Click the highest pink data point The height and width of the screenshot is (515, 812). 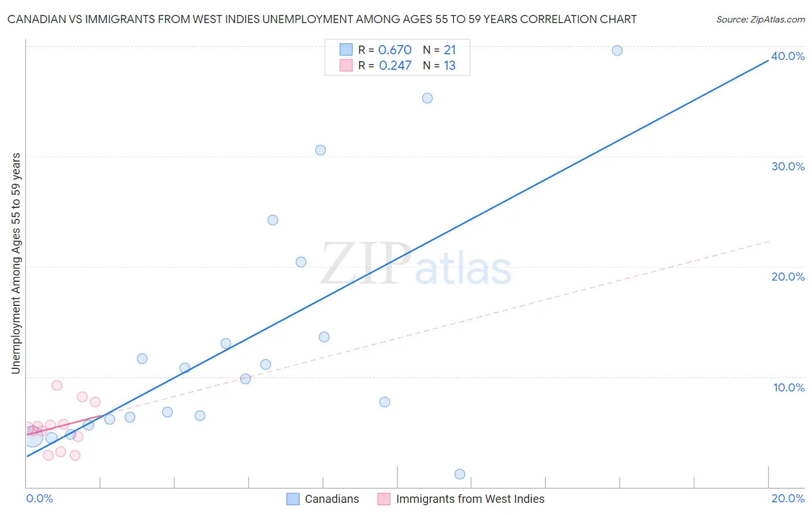click(x=57, y=385)
